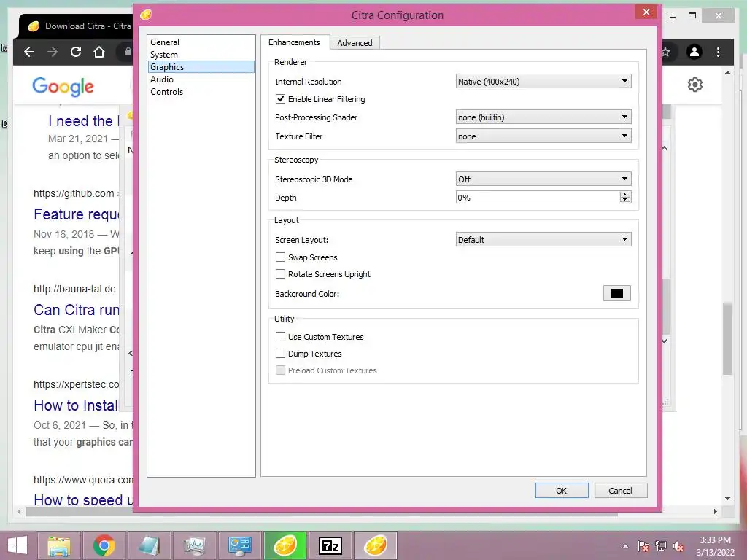Screen dimensions: 747x560
Task: Click the Google logo in Chrome
Action: click(x=63, y=86)
